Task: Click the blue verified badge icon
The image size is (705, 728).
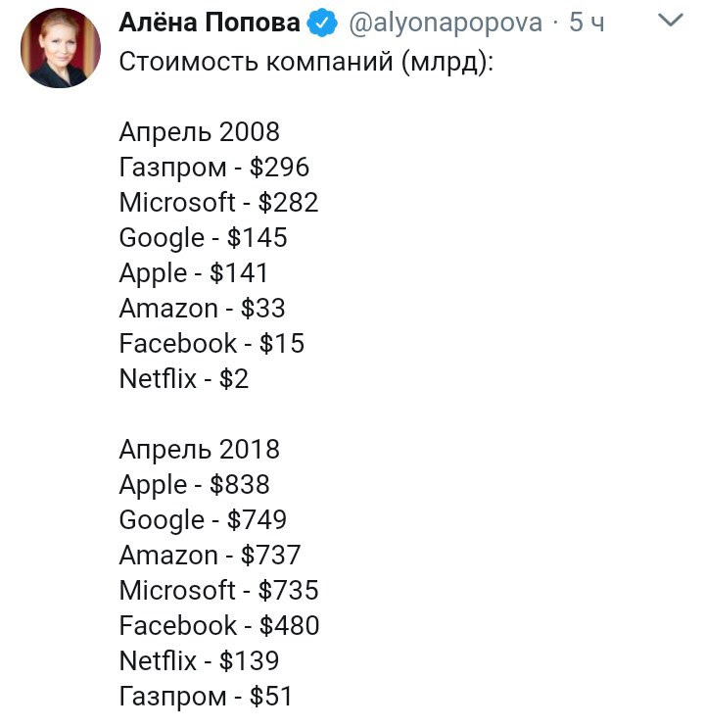Action: point(322,23)
